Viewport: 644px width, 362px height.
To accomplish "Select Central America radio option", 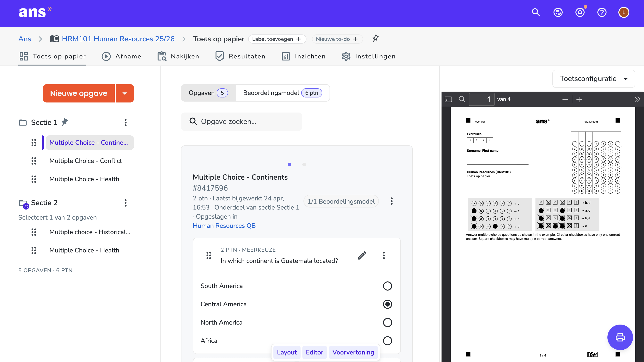I will pyautogui.click(x=387, y=304).
